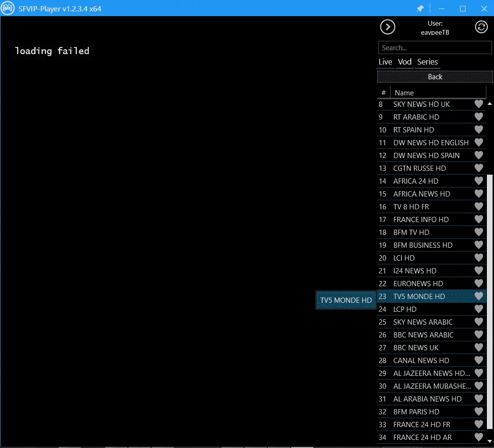Screen dimensions: 494x448
Task: Click heart icon for AL JAZEERA MUBASHE
Action: click(478, 386)
